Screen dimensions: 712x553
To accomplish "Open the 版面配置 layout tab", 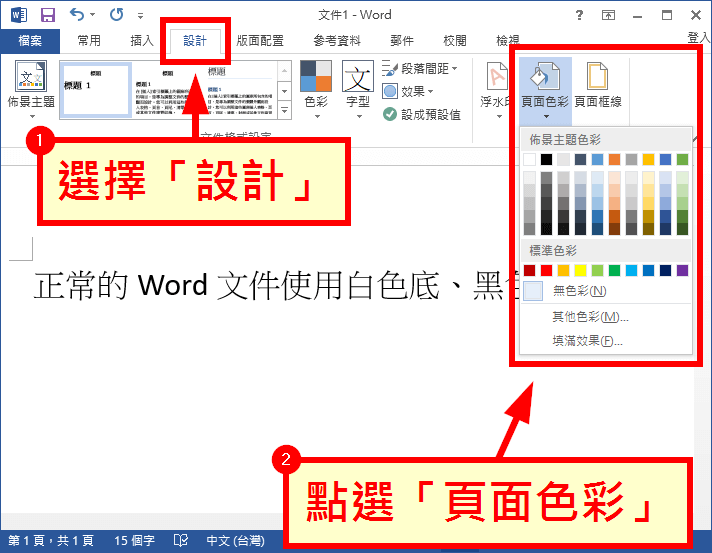I will (x=259, y=41).
